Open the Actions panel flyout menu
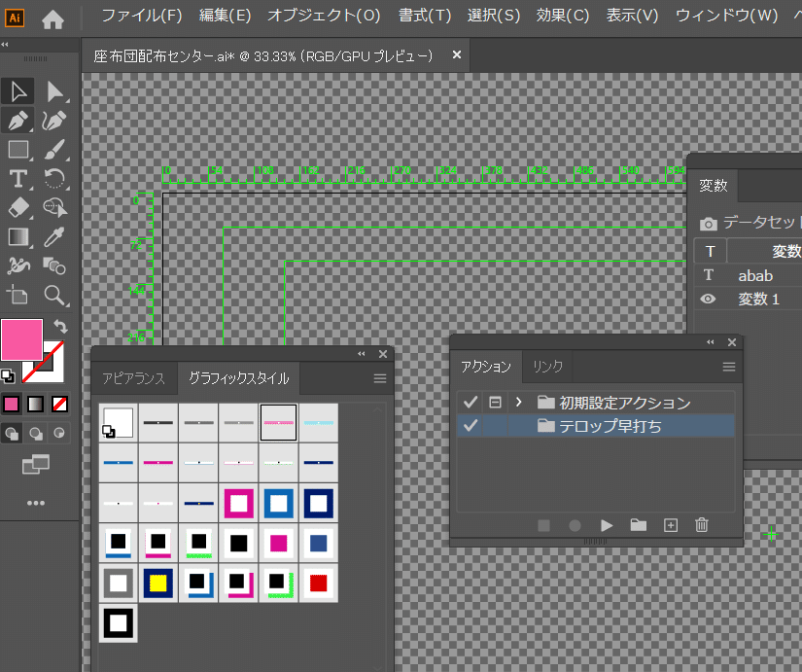 [x=729, y=366]
